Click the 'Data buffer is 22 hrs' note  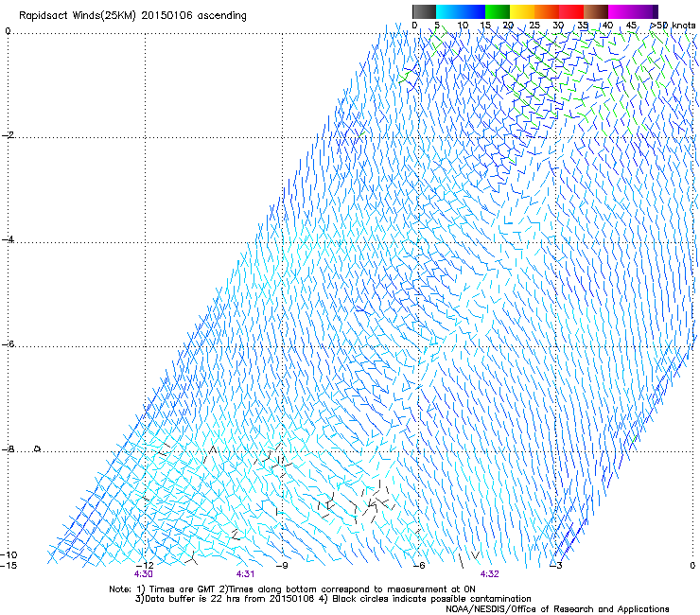[192, 599]
